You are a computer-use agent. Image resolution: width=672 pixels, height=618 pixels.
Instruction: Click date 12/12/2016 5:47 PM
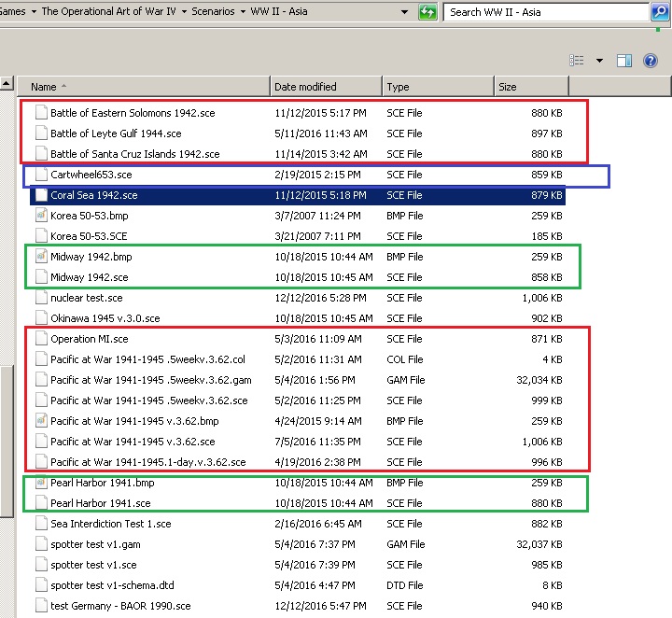click(320, 606)
